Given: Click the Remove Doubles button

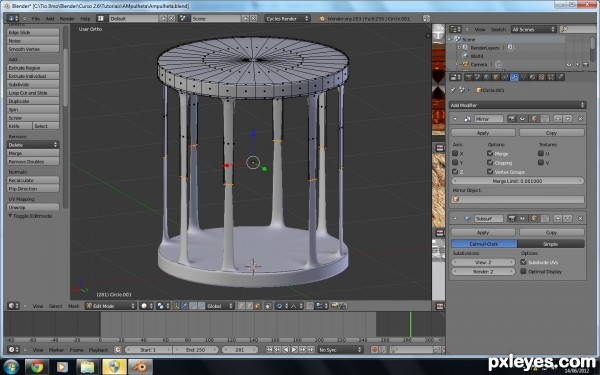Looking at the screenshot, I should pos(33,161).
